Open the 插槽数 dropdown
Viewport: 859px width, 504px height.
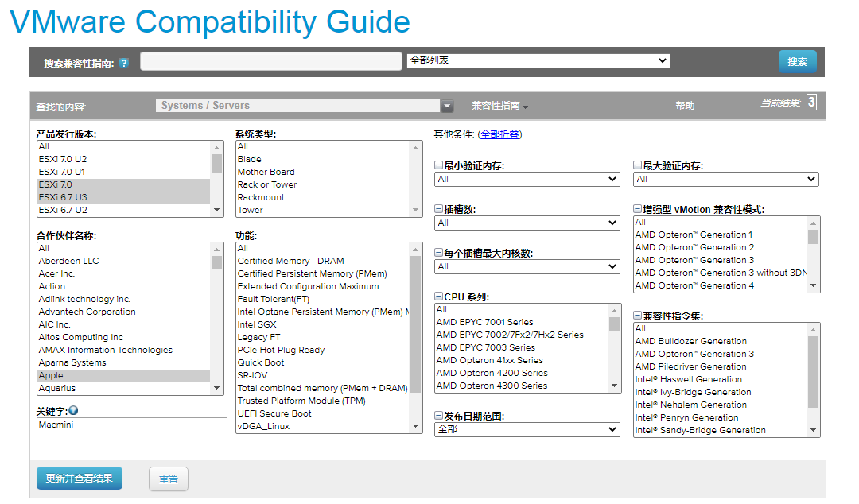click(527, 223)
